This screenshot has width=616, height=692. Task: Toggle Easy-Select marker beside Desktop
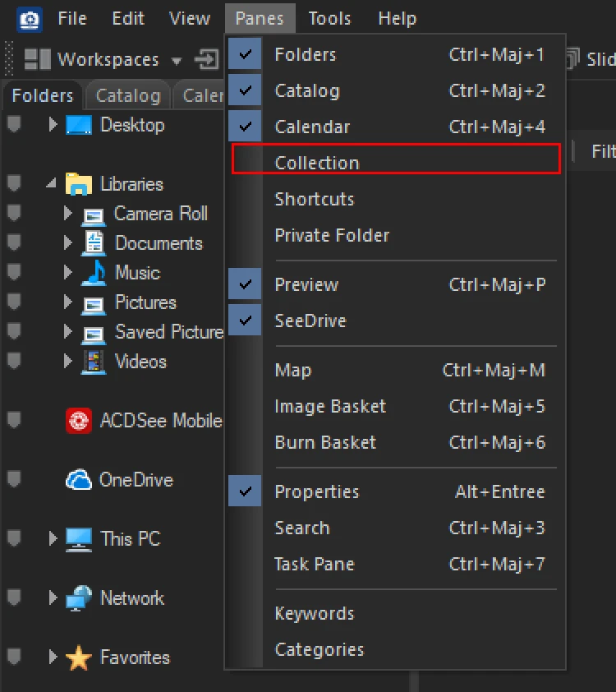pos(14,124)
